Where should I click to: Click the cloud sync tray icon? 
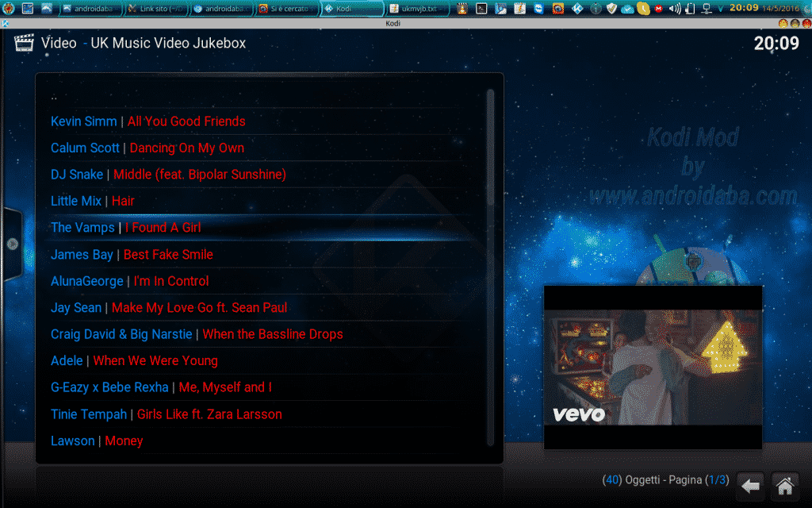[627, 9]
